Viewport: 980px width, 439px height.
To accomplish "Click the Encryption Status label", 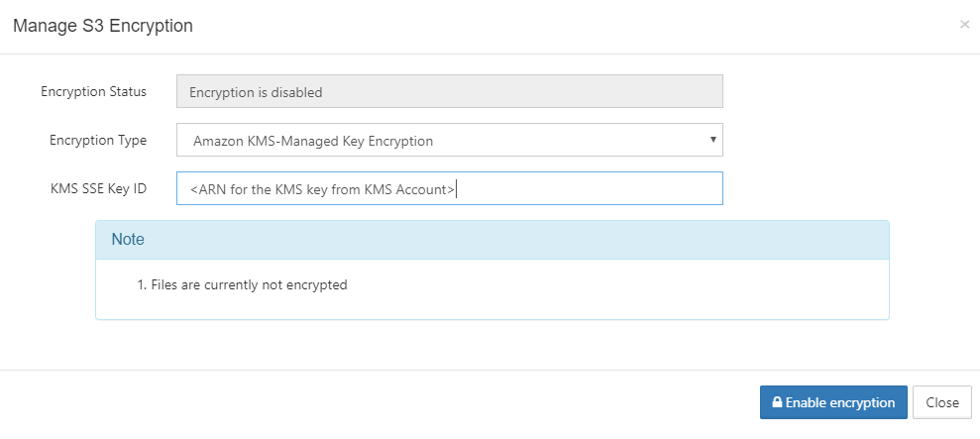I will coord(93,91).
